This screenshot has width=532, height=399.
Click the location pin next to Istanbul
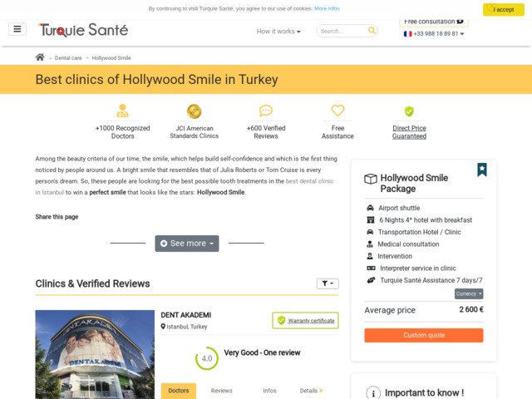163,327
